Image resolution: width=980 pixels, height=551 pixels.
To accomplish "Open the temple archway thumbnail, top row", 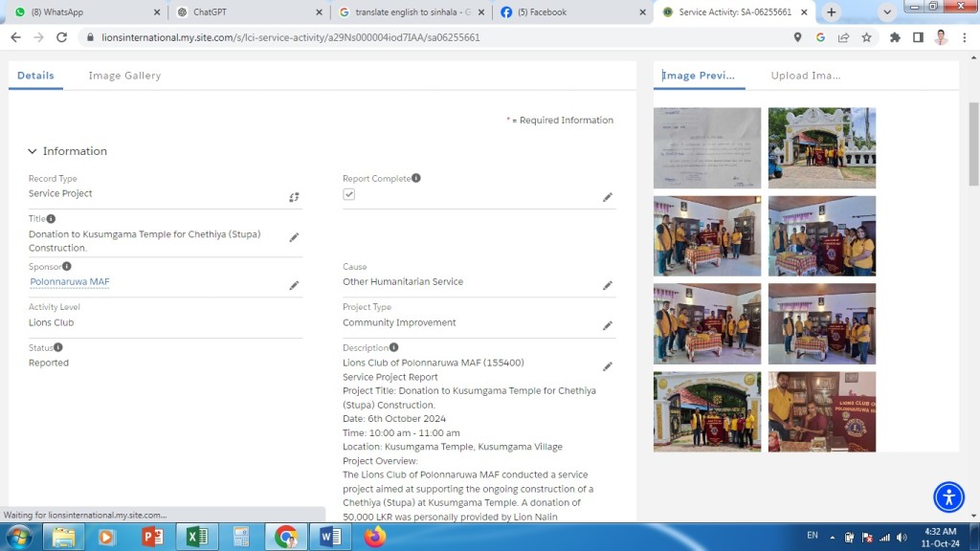I will 822,148.
